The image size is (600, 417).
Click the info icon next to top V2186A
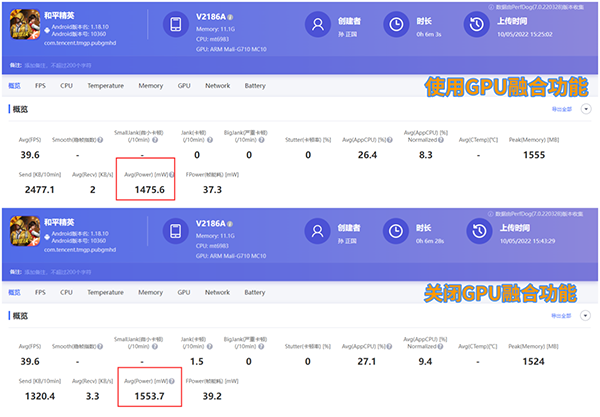click(233, 17)
